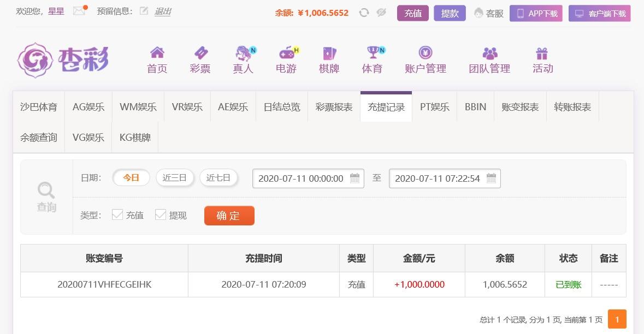Toggle the 充值 type checkbox
Image resolution: width=644 pixels, height=334 pixels.
117,214
